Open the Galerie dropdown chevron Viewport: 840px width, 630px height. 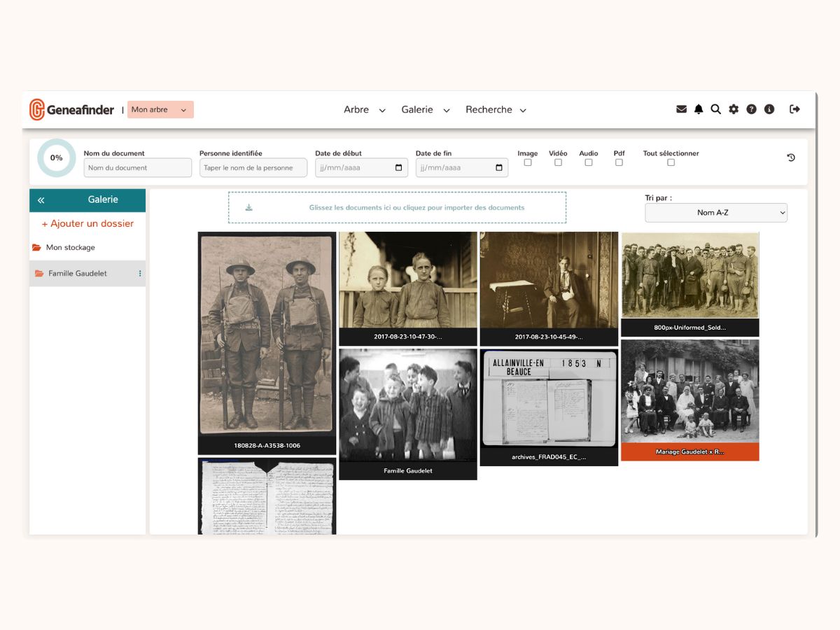pos(446,110)
